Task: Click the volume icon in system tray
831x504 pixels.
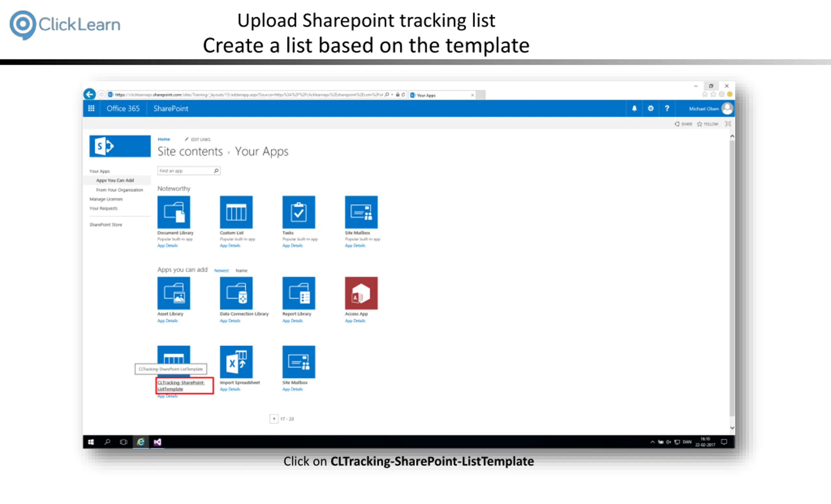Action: [668, 442]
